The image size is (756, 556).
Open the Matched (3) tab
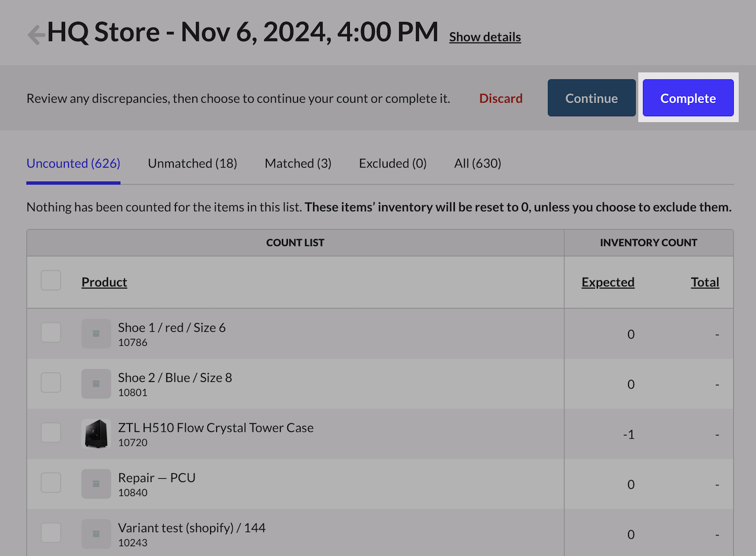(298, 163)
